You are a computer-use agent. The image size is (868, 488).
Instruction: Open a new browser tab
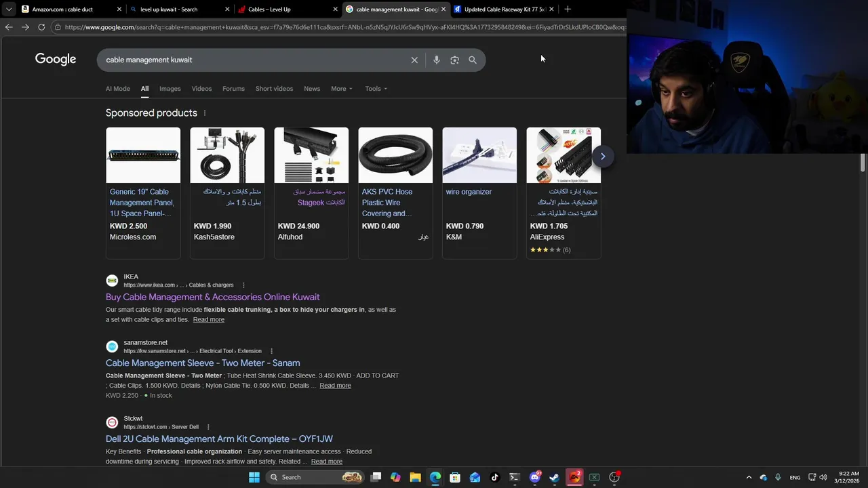568,9
